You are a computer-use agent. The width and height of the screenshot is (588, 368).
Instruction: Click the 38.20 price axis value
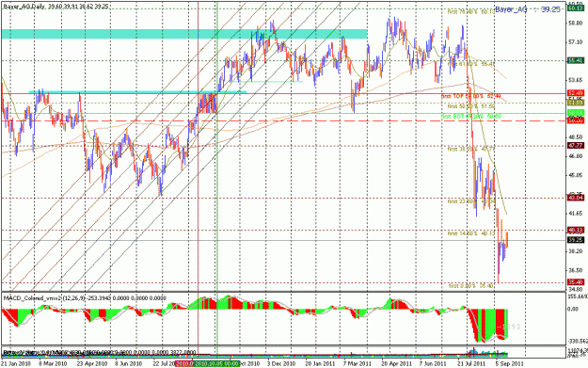pos(576,251)
